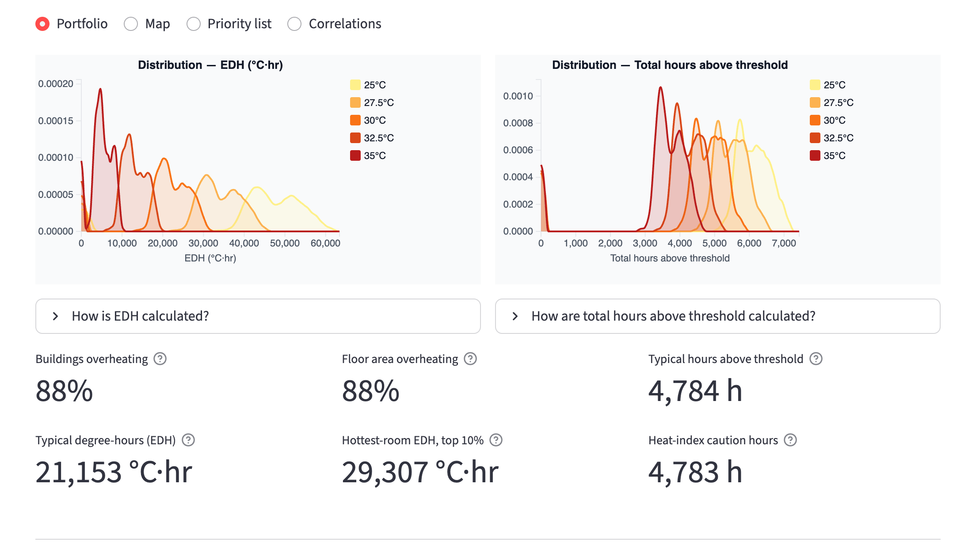
Task: Click the 4,784 h metric value
Action: coord(695,391)
